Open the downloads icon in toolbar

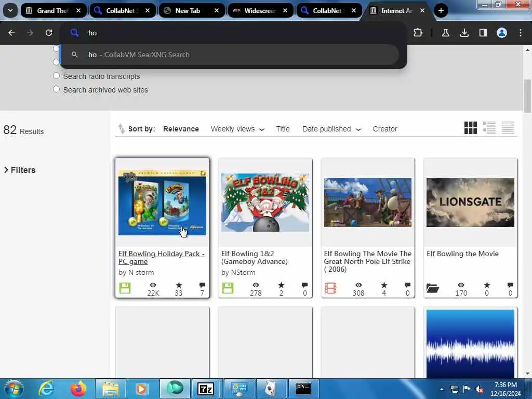point(464,33)
